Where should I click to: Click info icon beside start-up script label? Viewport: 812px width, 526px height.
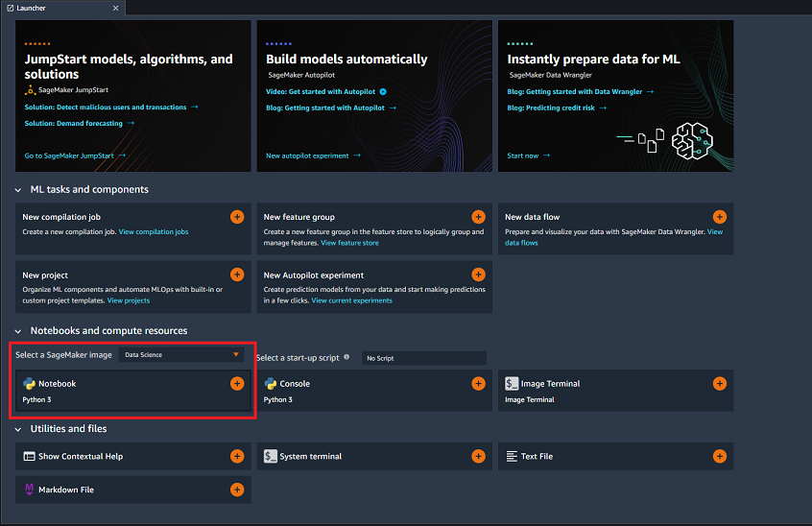[346, 357]
